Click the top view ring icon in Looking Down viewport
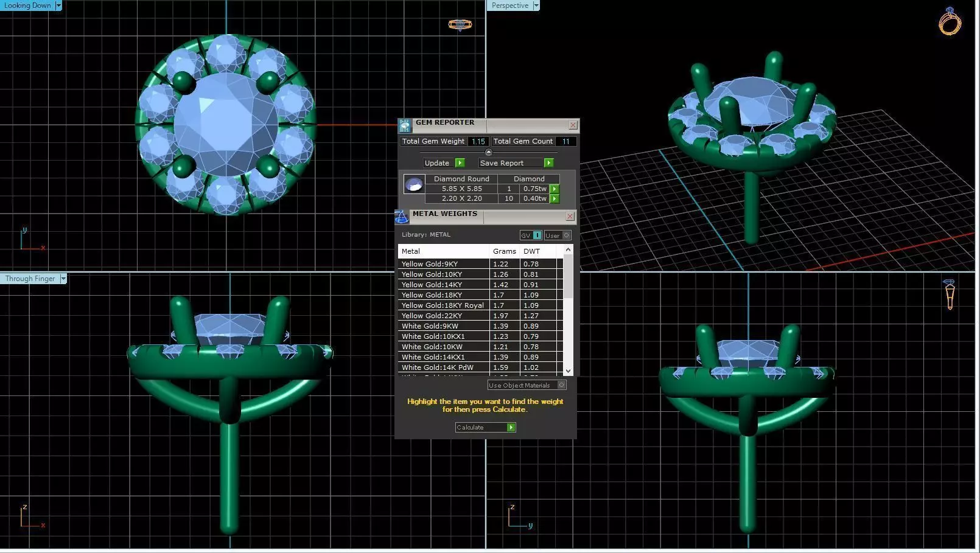980x553 pixels. (460, 25)
